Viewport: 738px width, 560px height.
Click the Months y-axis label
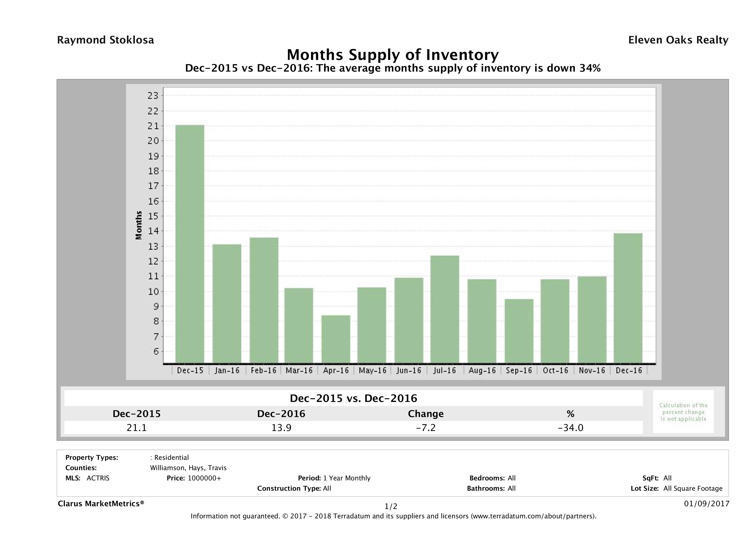pyautogui.click(x=138, y=225)
